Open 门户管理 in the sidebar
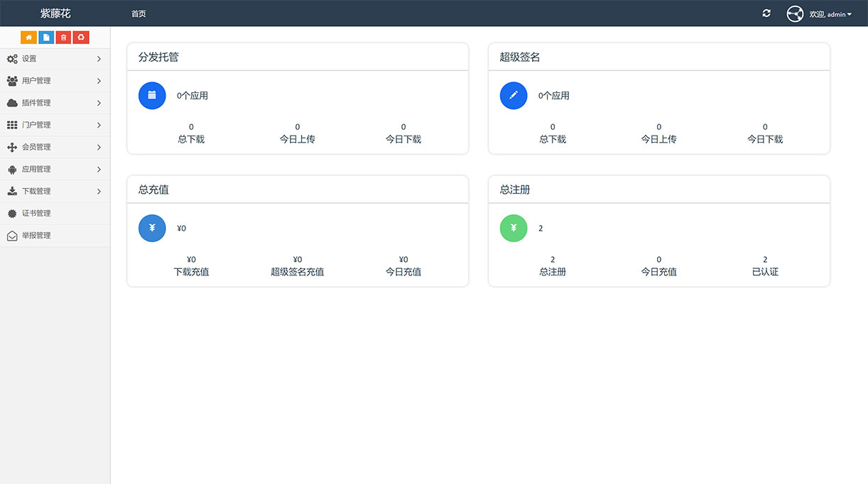The width and height of the screenshot is (868, 484). tap(55, 125)
